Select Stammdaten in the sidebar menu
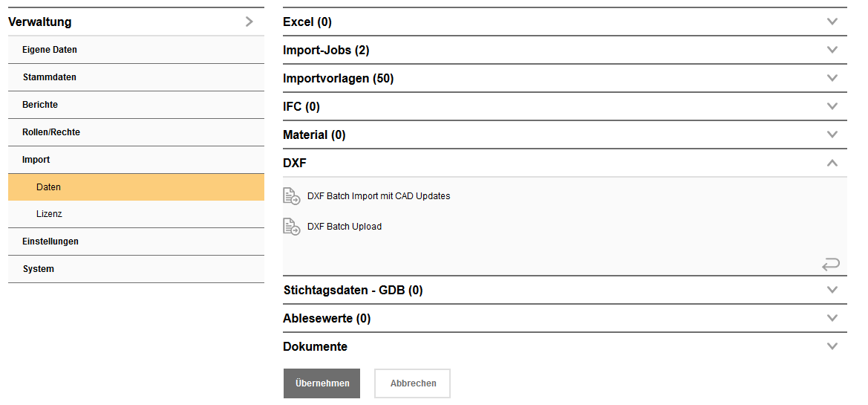The width and height of the screenshot is (868, 405). 49,77
